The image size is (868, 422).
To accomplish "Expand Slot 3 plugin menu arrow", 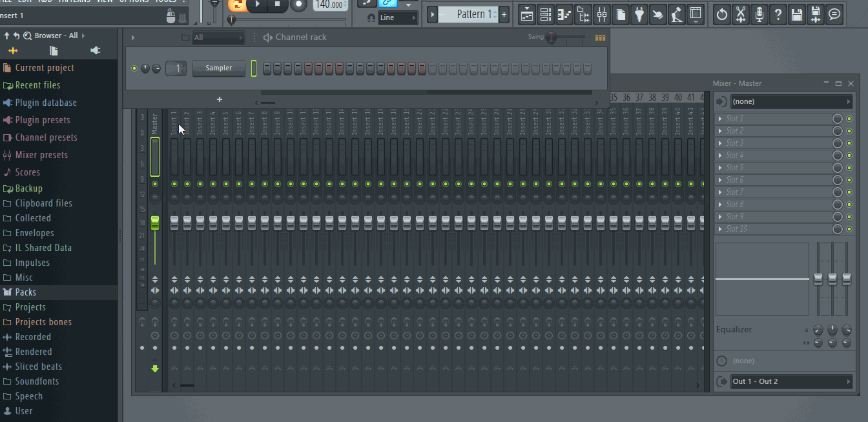I will pyautogui.click(x=720, y=143).
